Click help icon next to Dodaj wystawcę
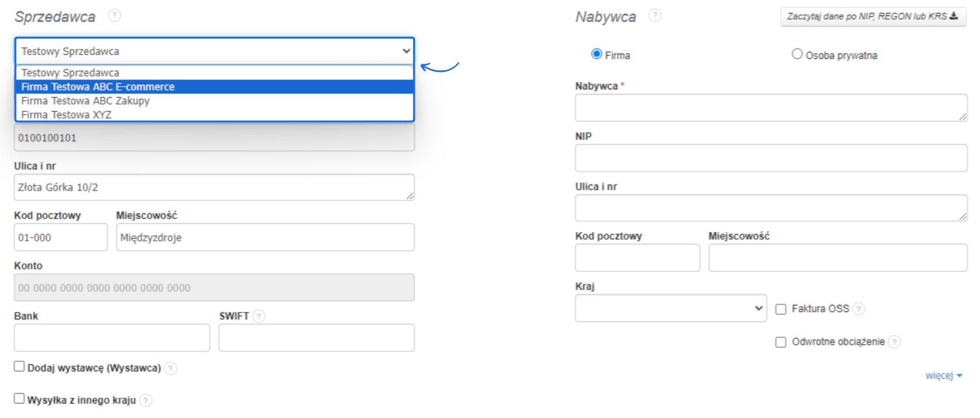The image size is (980, 418). tap(171, 368)
